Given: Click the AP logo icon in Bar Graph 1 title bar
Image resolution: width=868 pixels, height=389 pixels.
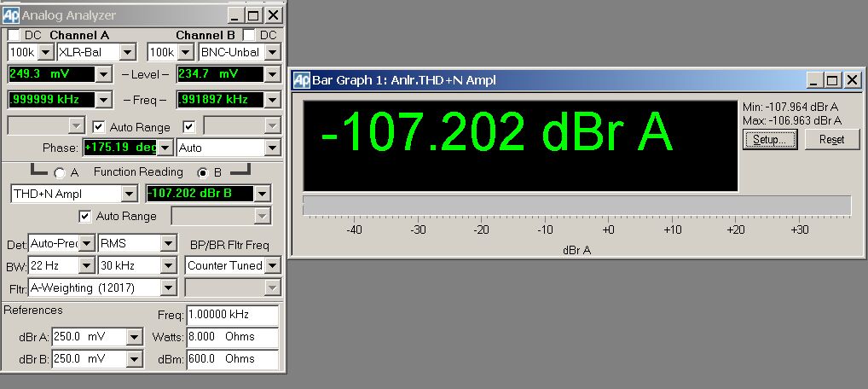Looking at the screenshot, I should click(301, 80).
